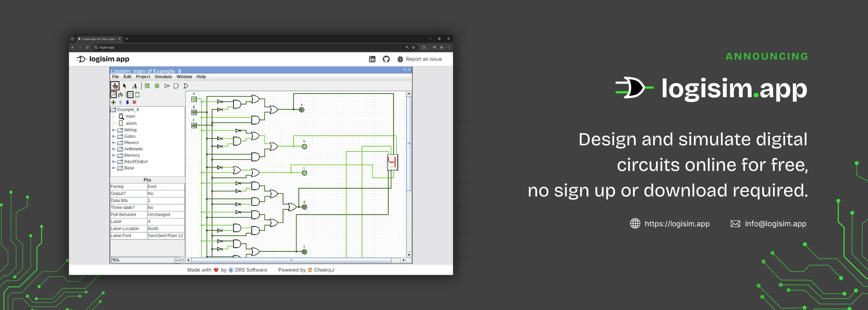Select the Poke (hand) tool
Screen dimensions: 868x310
pyautogui.click(x=115, y=86)
